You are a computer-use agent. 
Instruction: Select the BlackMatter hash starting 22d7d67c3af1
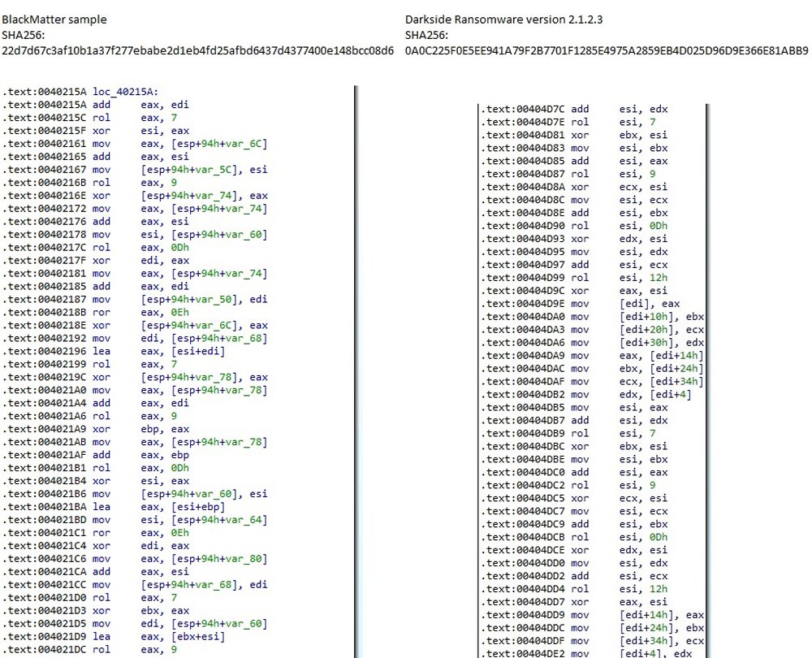198,51
